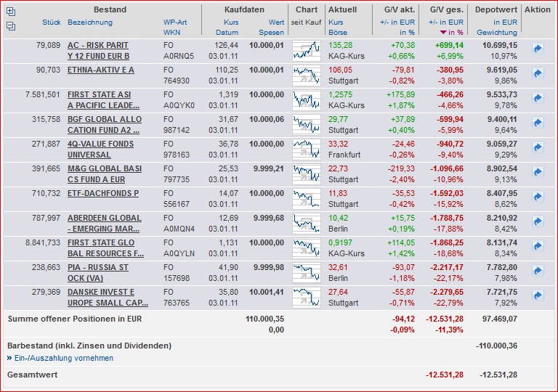
Task: Open M&G GLOBAL BASICS FUND A EUR link
Action: pyautogui.click(x=105, y=174)
